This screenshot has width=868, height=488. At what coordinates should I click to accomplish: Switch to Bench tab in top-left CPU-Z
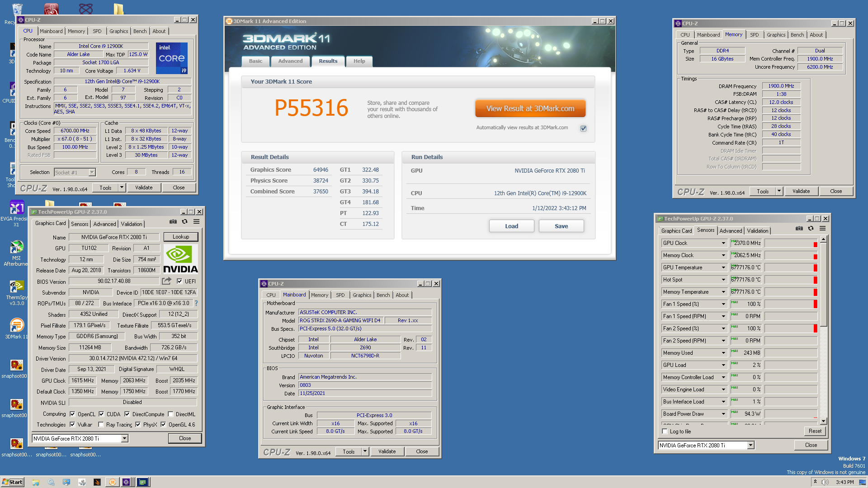tap(140, 31)
